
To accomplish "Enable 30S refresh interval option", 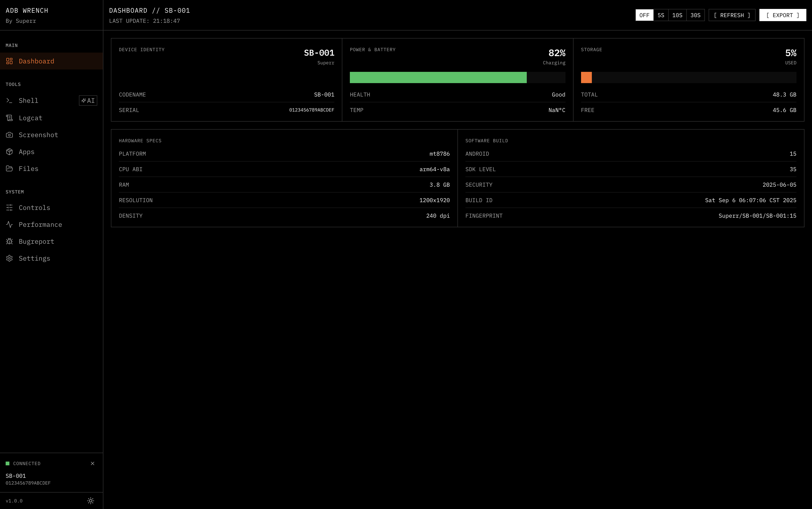I will 695,15.
